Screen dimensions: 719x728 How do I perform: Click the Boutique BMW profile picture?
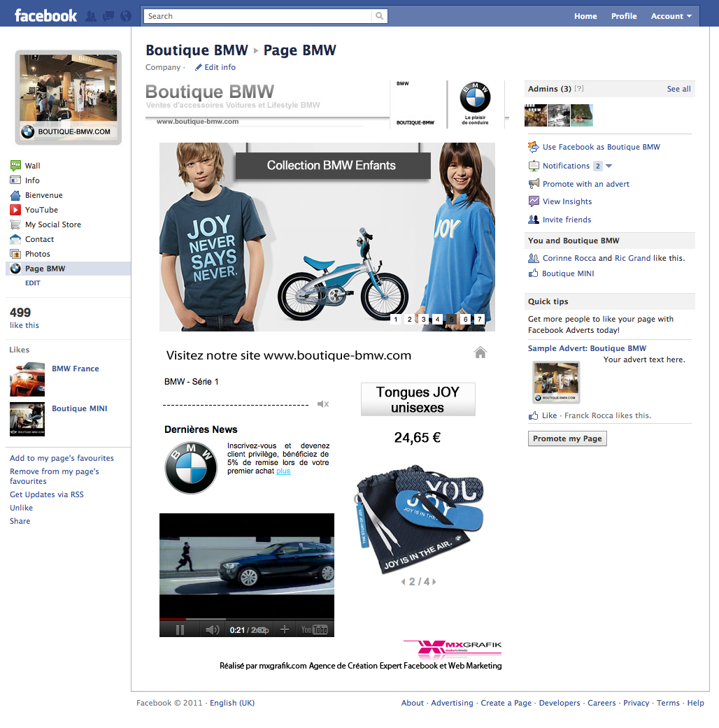coord(69,97)
